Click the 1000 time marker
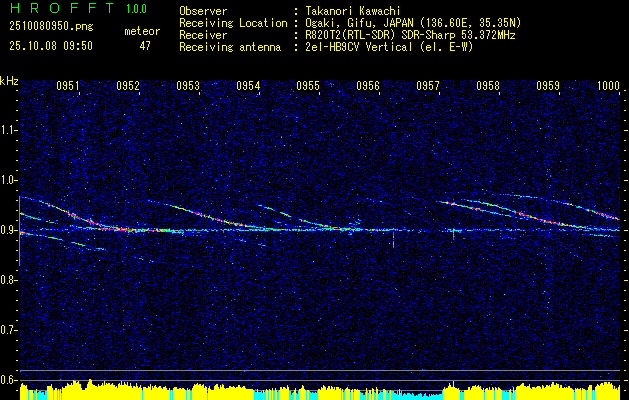 608,85
